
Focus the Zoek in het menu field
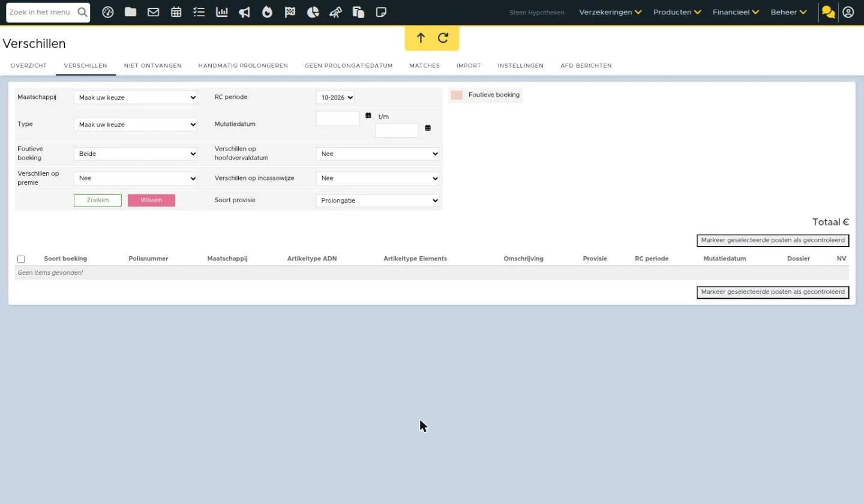[x=41, y=12]
